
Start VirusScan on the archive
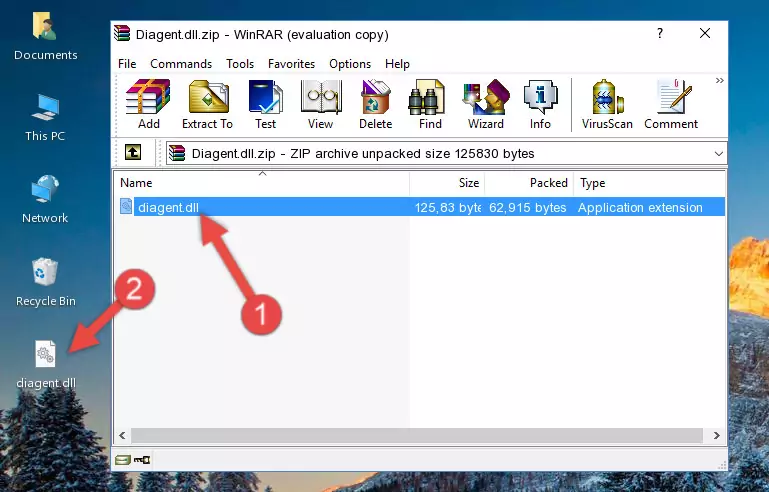click(x=607, y=104)
